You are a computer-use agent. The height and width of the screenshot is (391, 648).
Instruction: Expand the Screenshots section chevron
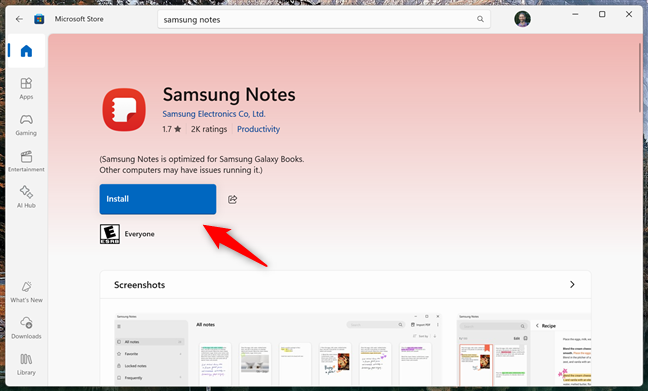tap(572, 284)
